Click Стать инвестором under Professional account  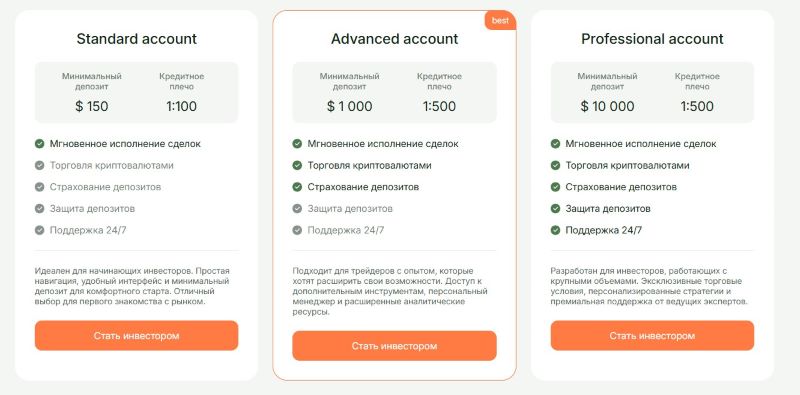652,336
